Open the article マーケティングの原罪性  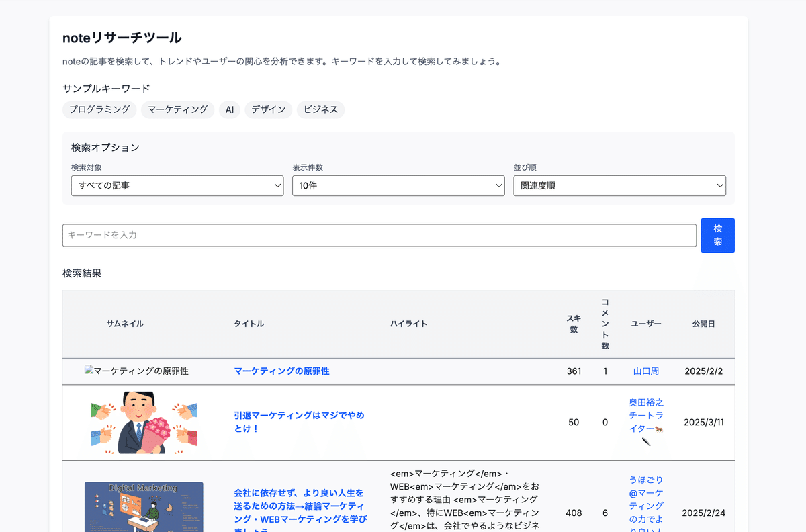click(x=281, y=371)
